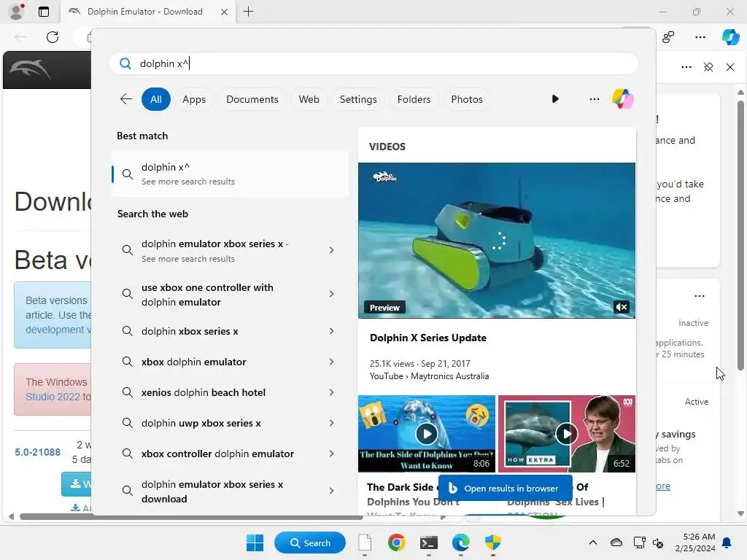This screenshot has height=560, width=747.
Task: Click the OneDrive cloud tray icon
Action: [616, 542]
